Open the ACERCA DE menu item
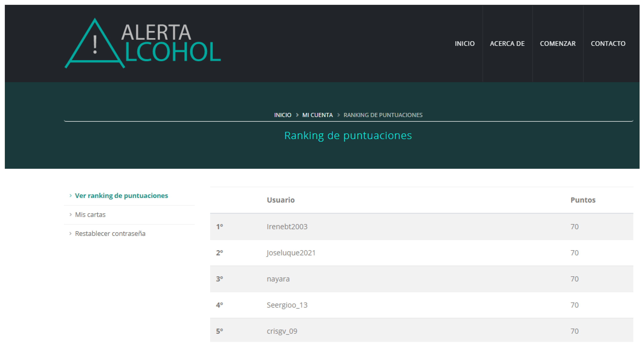644x348 pixels. [x=507, y=43]
